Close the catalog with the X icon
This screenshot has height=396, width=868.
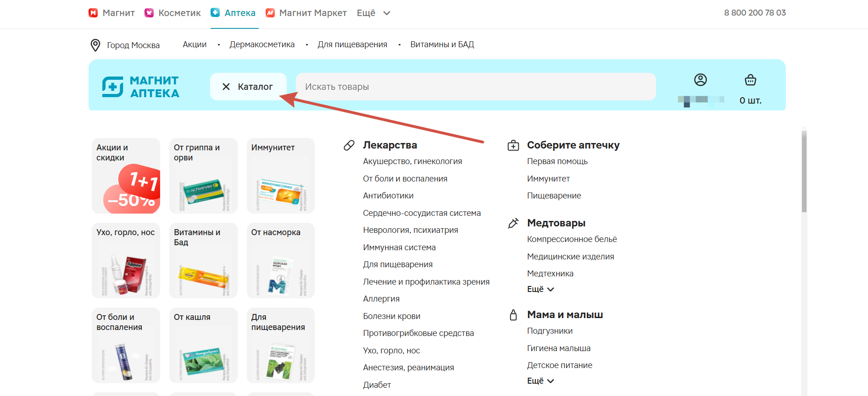tap(226, 87)
